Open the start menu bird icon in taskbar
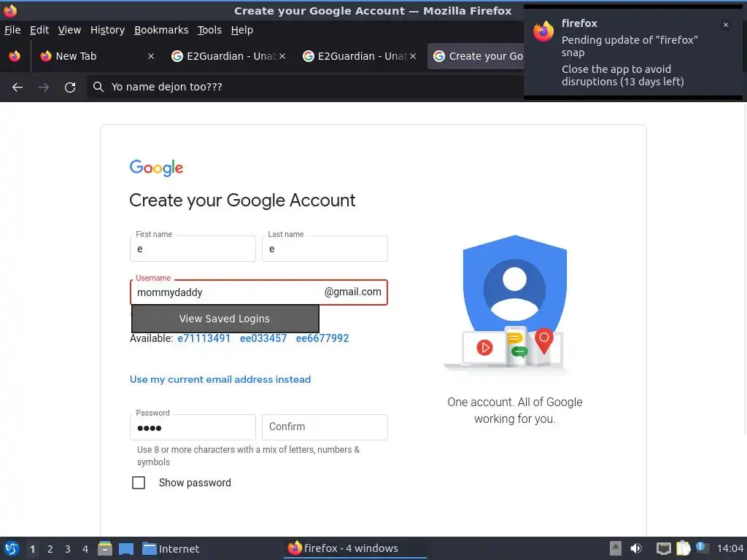The width and height of the screenshot is (747, 560). (x=12, y=548)
